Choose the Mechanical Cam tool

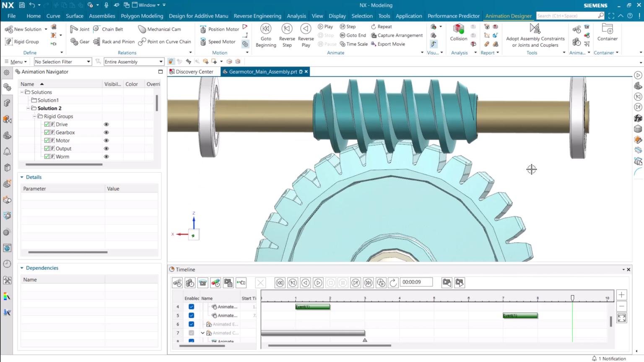pyautogui.click(x=160, y=29)
